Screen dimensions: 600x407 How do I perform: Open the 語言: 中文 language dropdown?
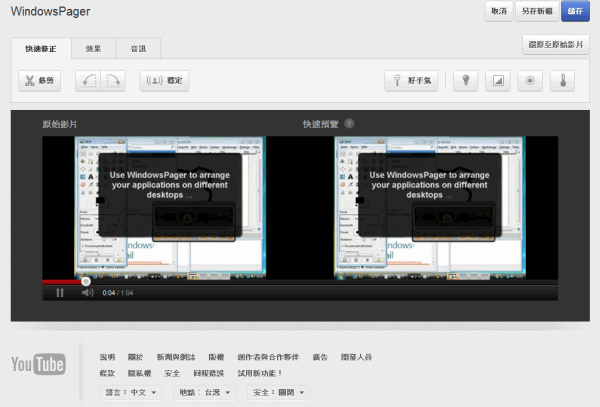click(x=131, y=392)
